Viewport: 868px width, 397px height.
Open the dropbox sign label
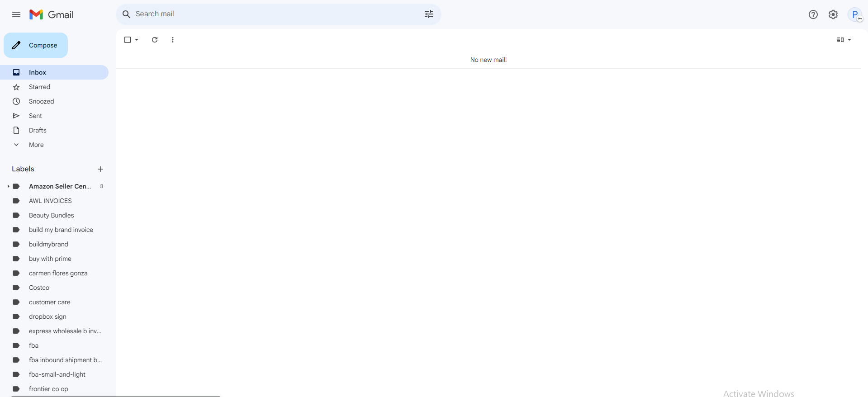pyautogui.click(x=54, y=317)
